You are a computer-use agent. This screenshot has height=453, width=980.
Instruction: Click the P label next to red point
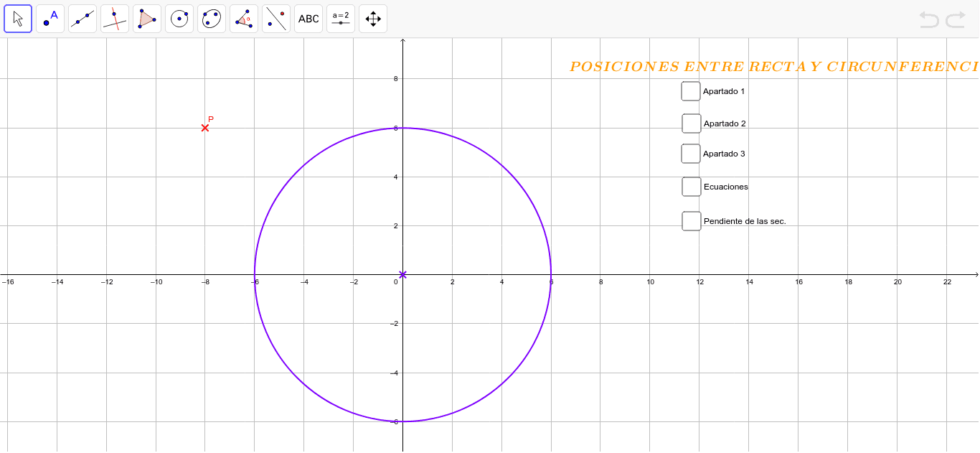click(x=211, y=119)
